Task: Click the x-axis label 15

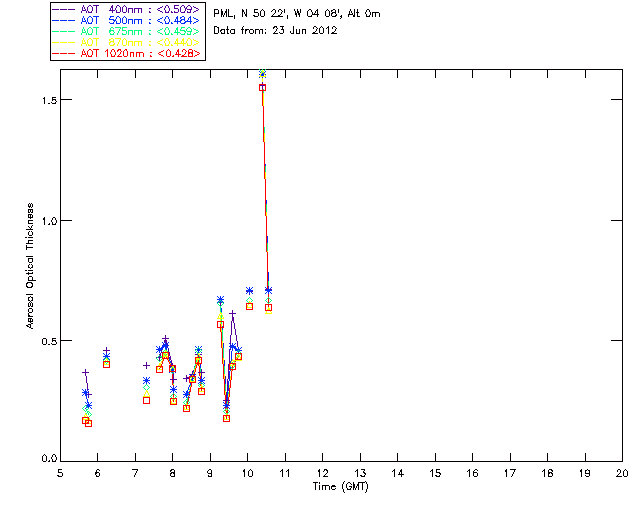Action: (435, 473)
